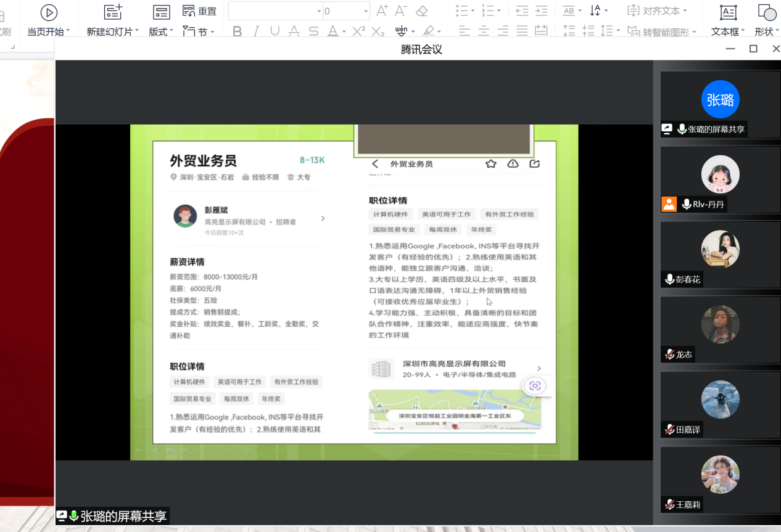The height and width of the screenshot is (532, 781).
Task: Start slideshow from current slide icon
Action: pos(49,12)
